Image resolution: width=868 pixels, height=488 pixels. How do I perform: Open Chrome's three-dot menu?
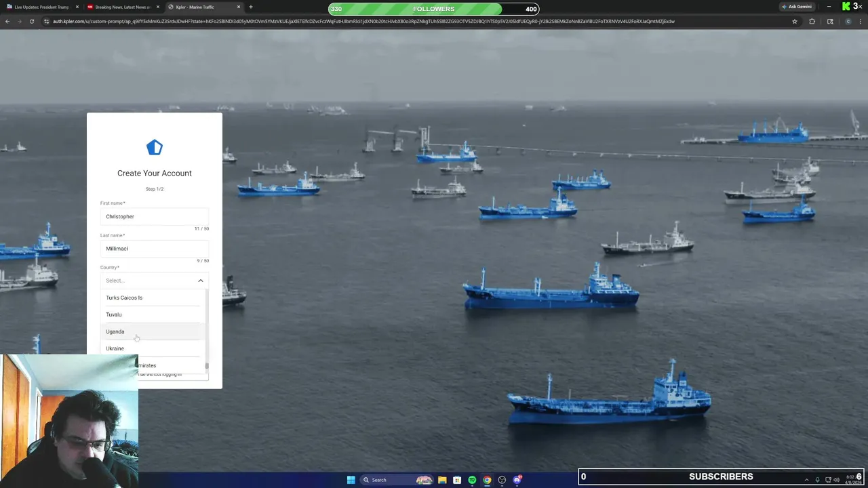(861, 21)
